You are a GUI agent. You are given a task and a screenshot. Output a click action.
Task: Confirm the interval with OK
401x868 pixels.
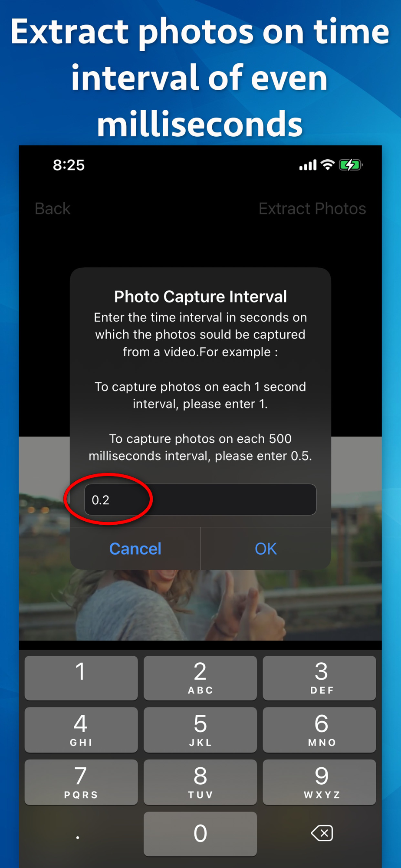266,549
